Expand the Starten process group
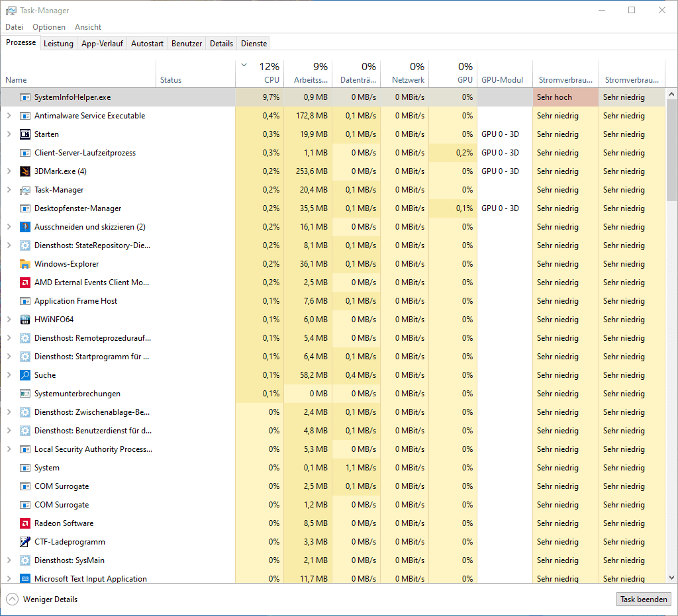 pos(9,134)
